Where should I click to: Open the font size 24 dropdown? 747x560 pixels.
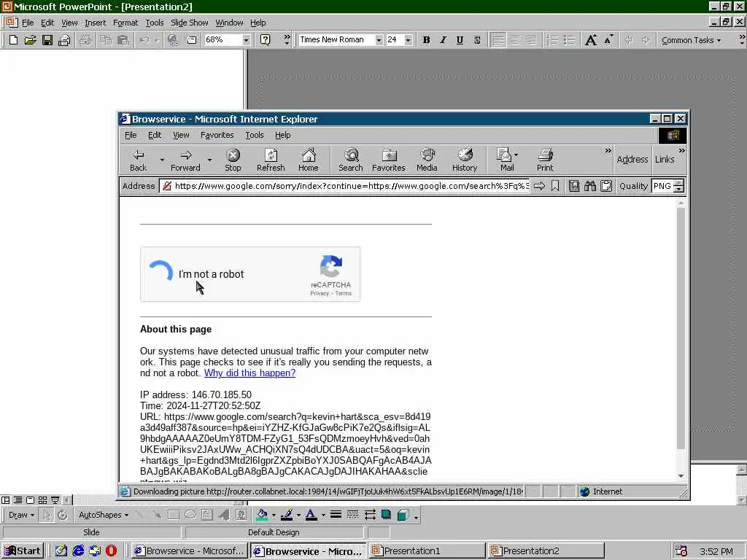408,40
